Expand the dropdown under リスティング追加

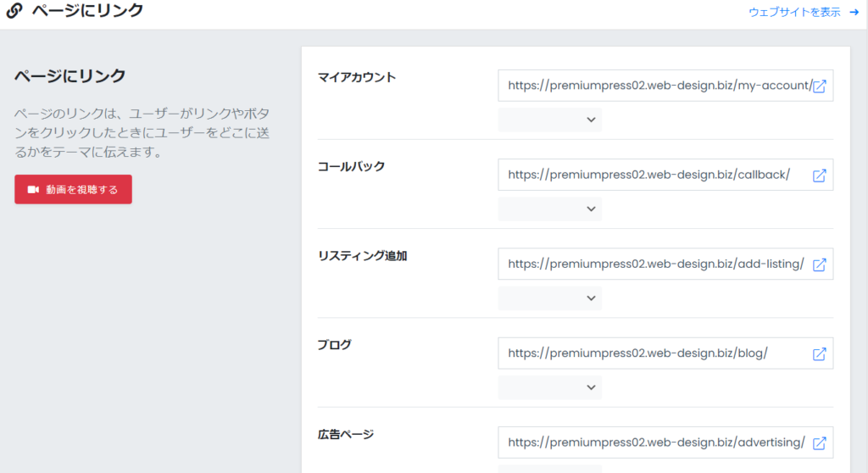coord(549,298)
